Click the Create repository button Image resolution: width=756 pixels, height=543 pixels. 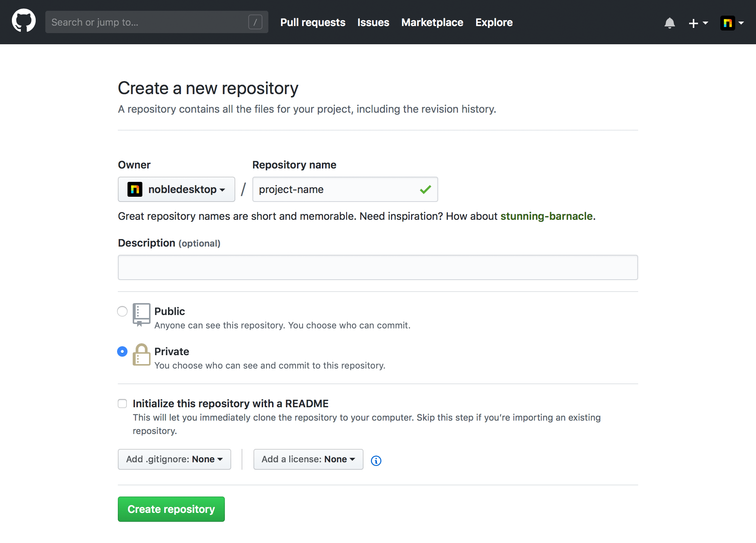(171, 509)
